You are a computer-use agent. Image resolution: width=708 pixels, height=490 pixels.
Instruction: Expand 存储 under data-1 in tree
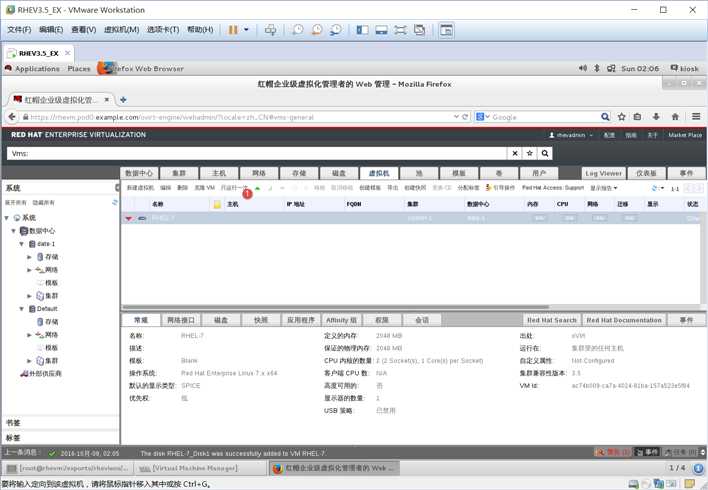click(x=29, y=257)
